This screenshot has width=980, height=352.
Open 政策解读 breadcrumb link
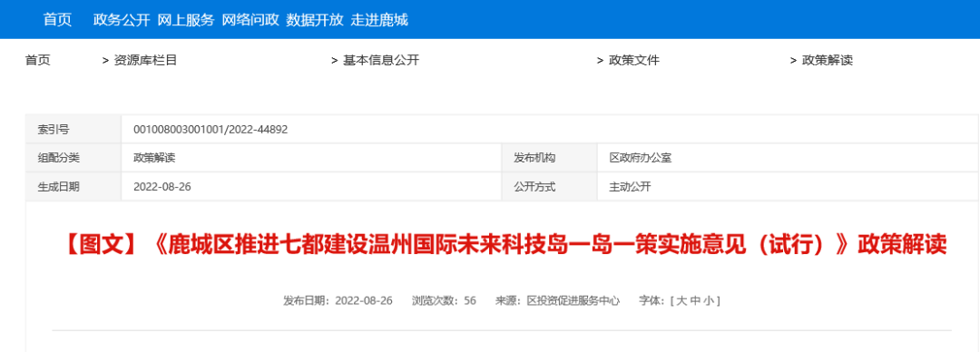click(828, 61)
